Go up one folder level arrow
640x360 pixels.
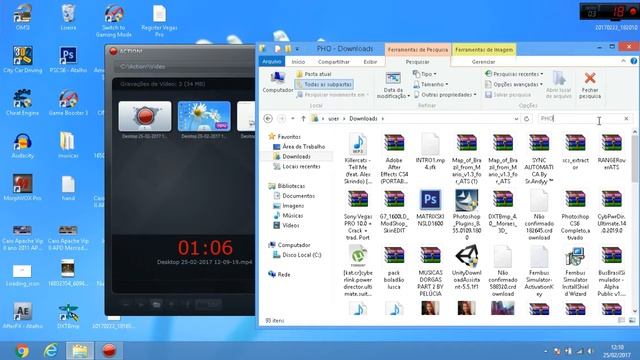pos(303,119)
